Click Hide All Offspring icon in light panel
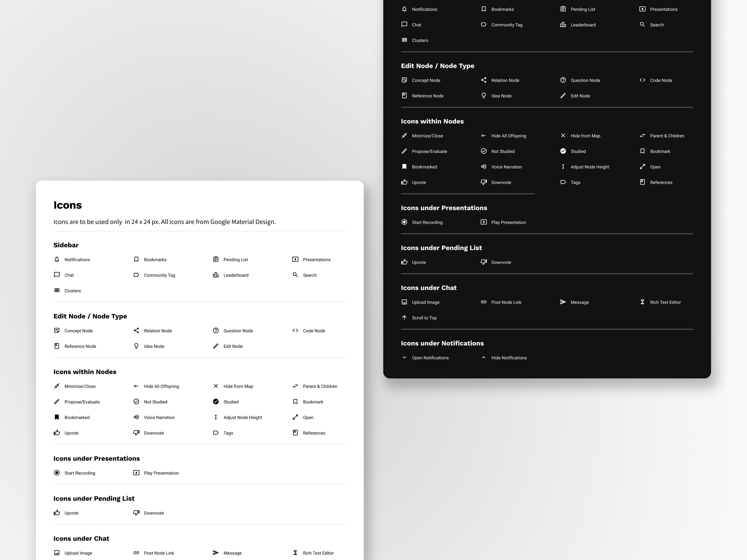 point(136,386)
